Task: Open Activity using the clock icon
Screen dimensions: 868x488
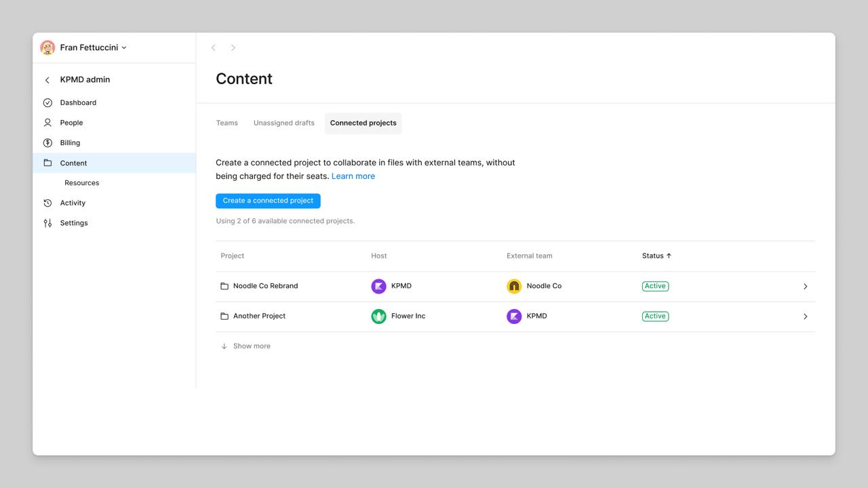Action: tap(47, 203)
